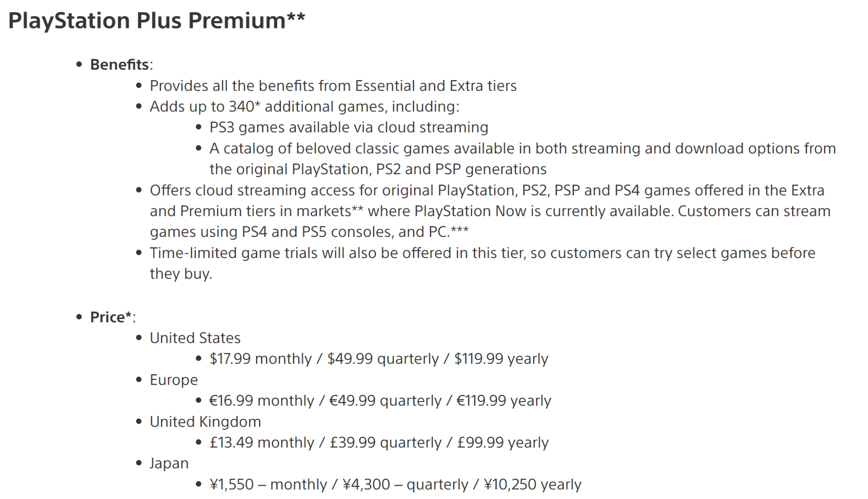The height and width of the screenshot is (499, 868).
Task: Click the bold Benefits label
Action: 119,64
